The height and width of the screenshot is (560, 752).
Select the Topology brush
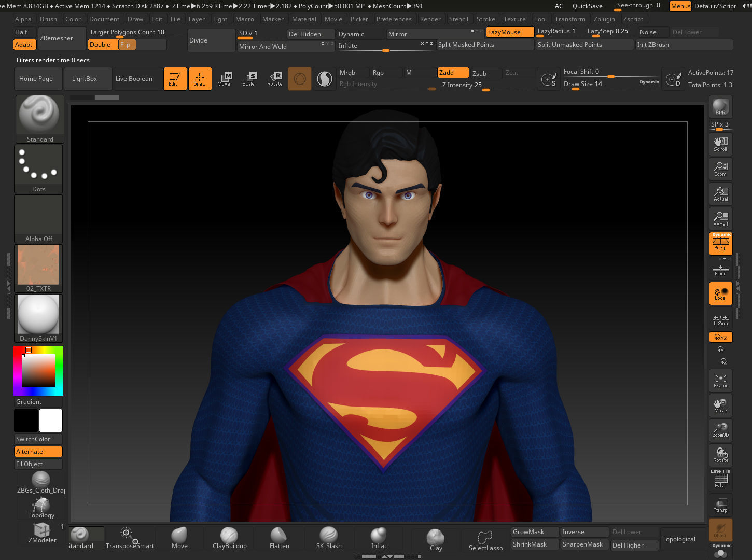point(41,508)
